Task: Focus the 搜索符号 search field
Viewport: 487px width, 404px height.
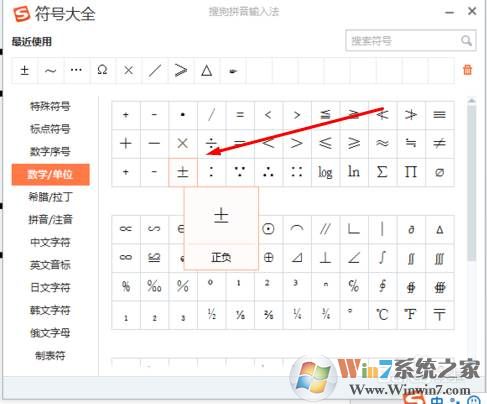Action: (x=411, y=41)
